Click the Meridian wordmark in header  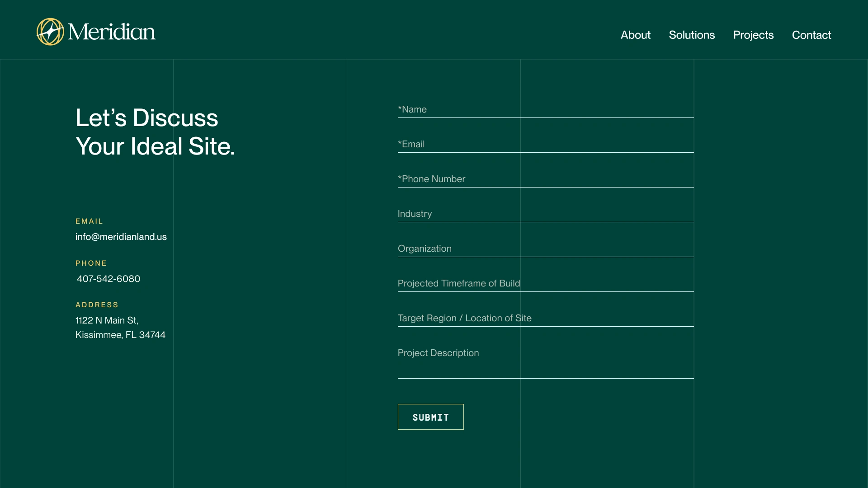[112, 32]
